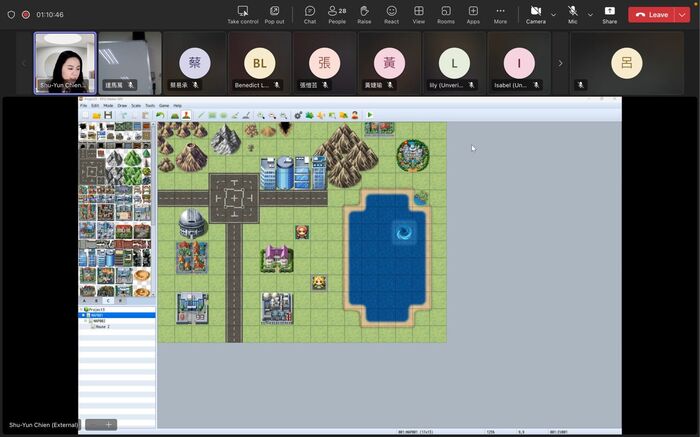Switch to Event editing mode icon
The image size is (700, 437).
click(x=186, y=115)
